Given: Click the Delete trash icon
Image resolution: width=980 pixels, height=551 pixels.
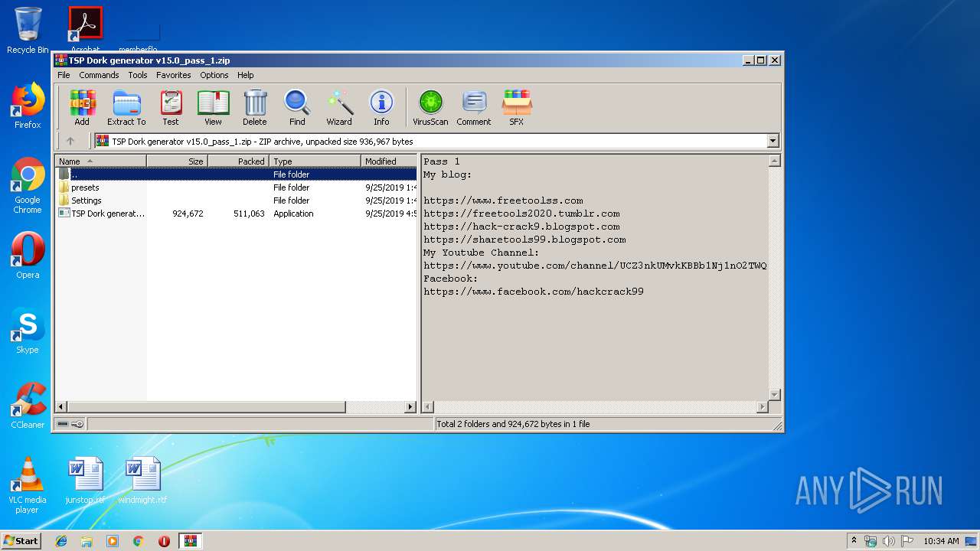Looking at the screenshot, I should point(255,107).
